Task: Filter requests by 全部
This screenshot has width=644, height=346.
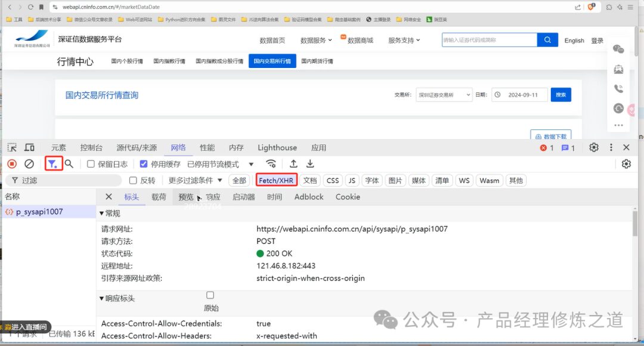Action: [240, 180]
